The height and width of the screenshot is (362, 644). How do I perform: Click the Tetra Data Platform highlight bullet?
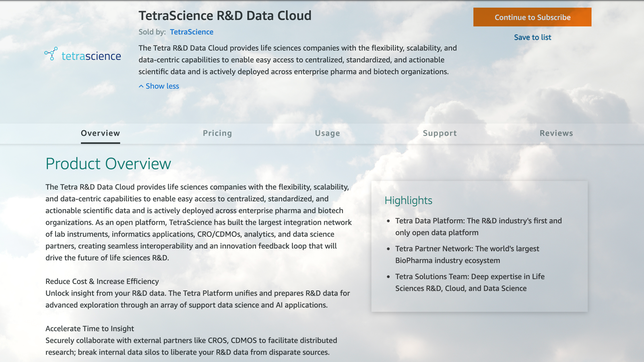click(478, 226)
